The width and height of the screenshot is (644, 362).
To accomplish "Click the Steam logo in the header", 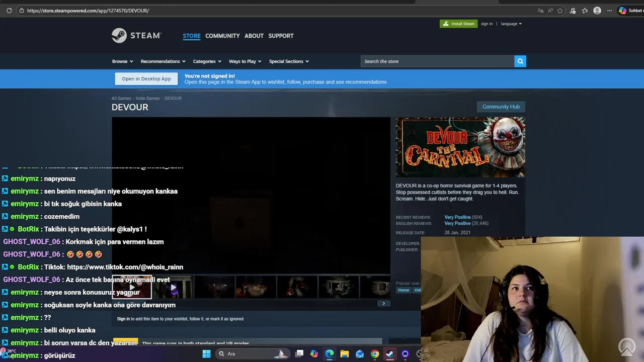I will (x=136, y=36).
